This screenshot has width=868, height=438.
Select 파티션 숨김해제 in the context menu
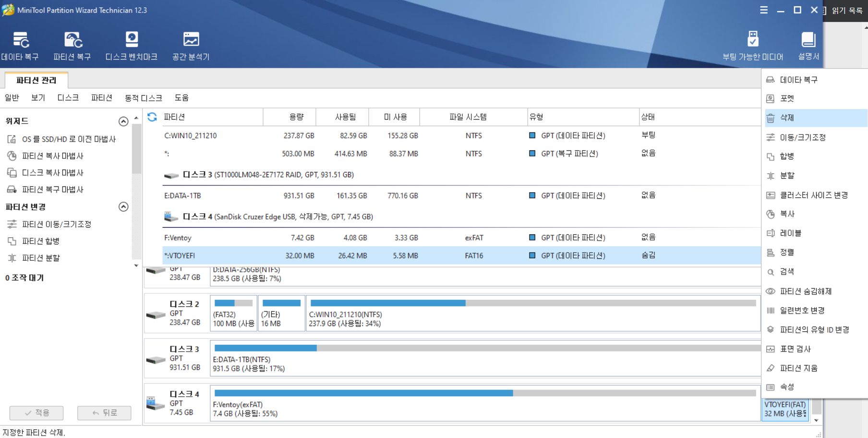[816, 291]
